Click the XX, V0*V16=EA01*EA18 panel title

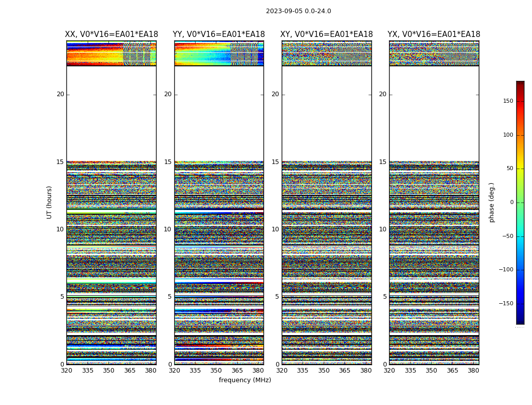click(111, 34)
